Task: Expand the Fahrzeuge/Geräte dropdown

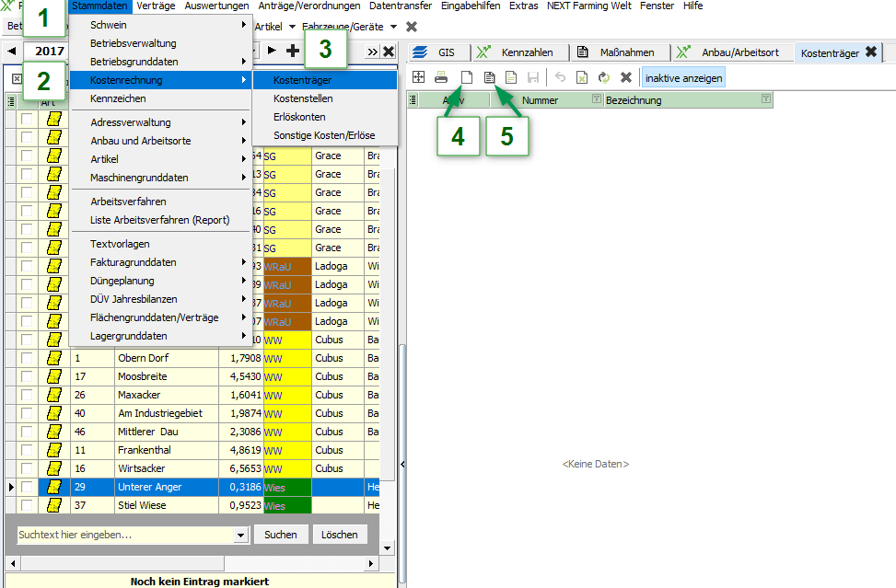Action: pyautogui.click(x=393, y=27)
